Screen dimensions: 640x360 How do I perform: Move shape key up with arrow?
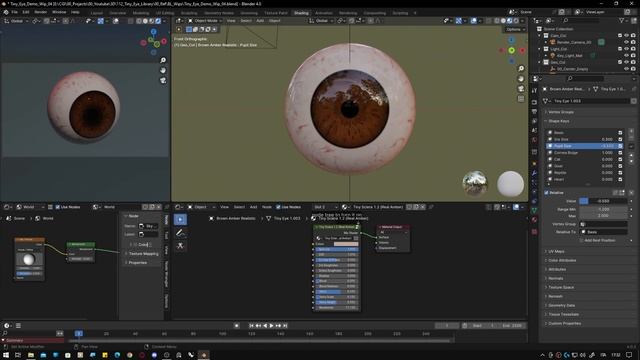(631, 156)
